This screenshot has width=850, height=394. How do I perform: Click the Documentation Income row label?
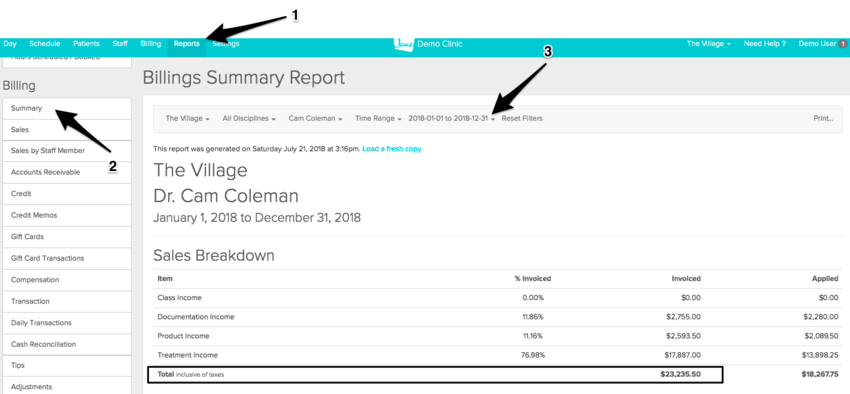[x=196, y=317]
